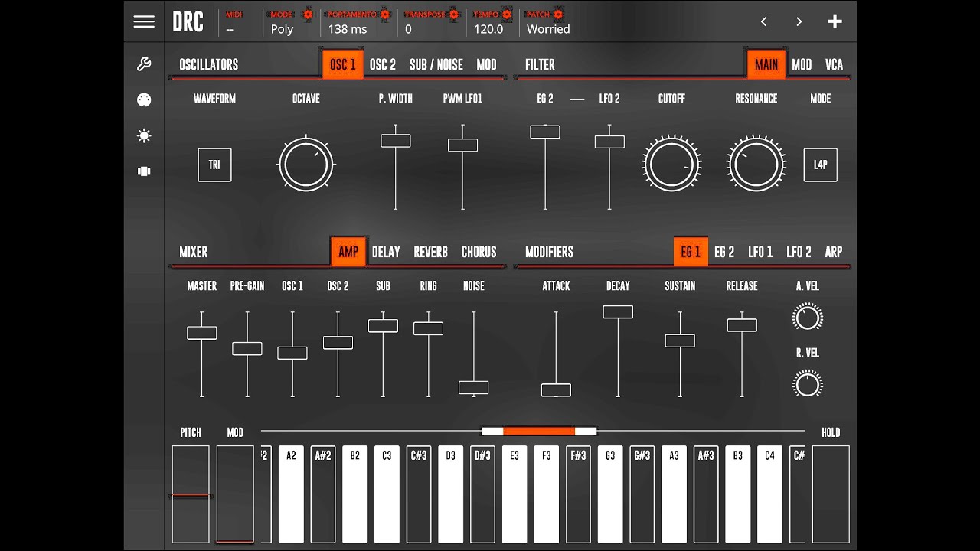This screenshot has height=551, width=980.
Task: Switch to the DELAY tab
Action: tap(386, 252)
